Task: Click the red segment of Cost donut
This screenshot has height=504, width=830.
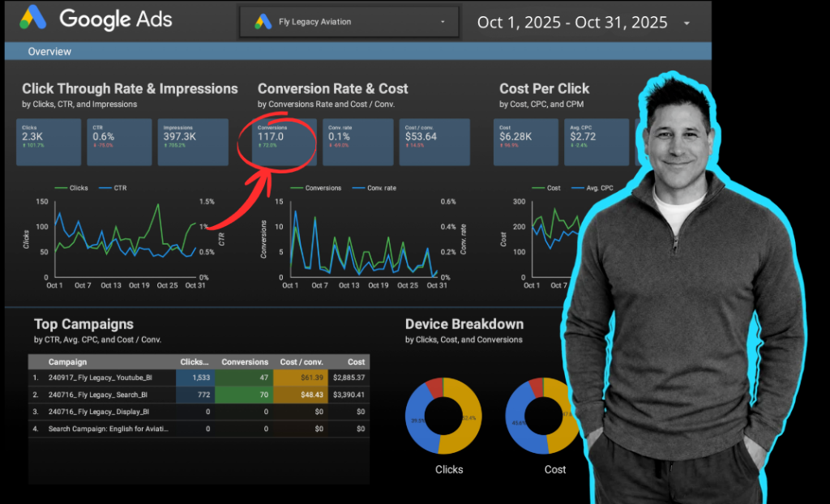Action: pyautogui.click(x=536, y=387)
